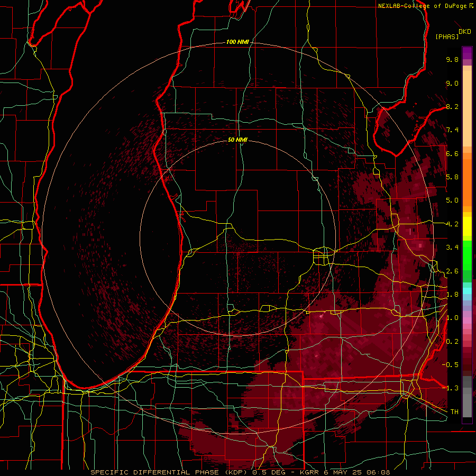This screenshot has width=476, height=476.
Task: Click the 1.0 scale value
Action: (452, 318)
